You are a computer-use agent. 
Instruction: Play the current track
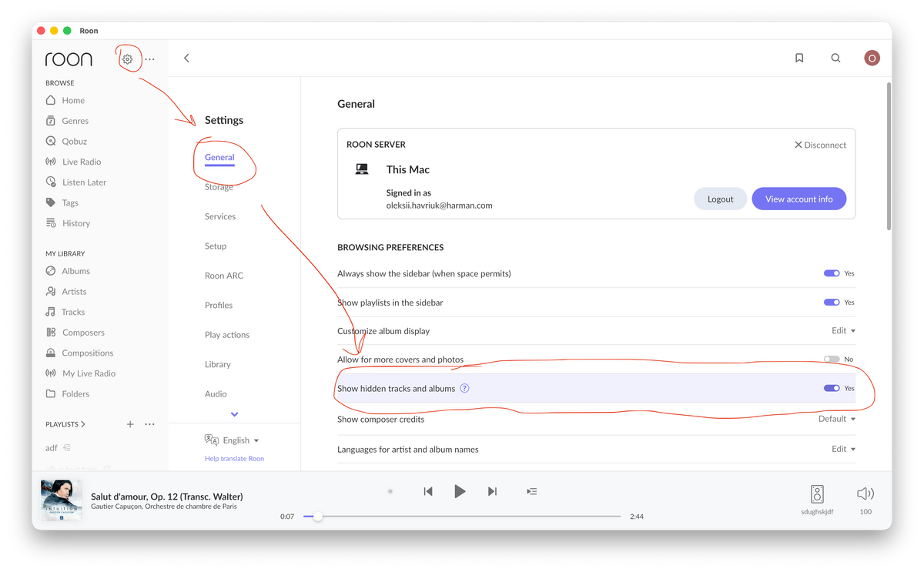coord(460,491)
